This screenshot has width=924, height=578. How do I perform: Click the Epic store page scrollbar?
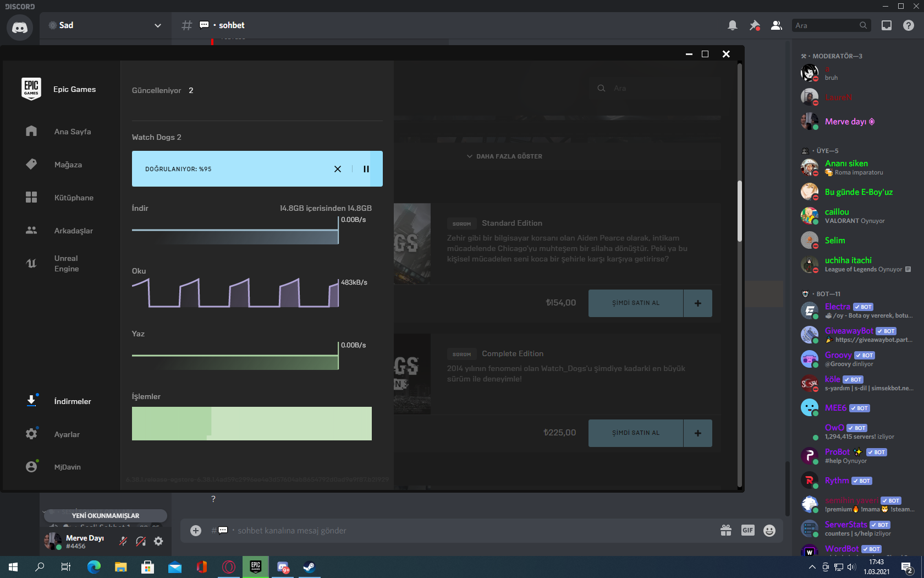pos(740,211)
